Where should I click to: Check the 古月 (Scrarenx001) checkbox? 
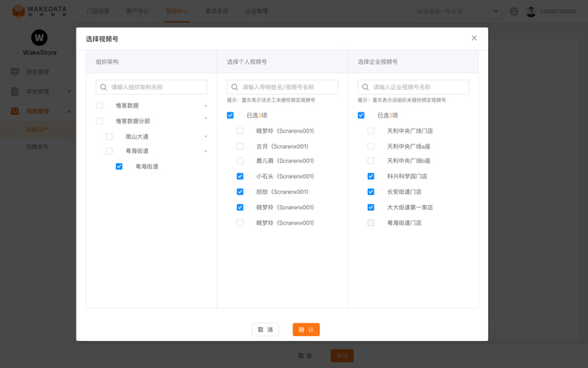tap(240, 146)
